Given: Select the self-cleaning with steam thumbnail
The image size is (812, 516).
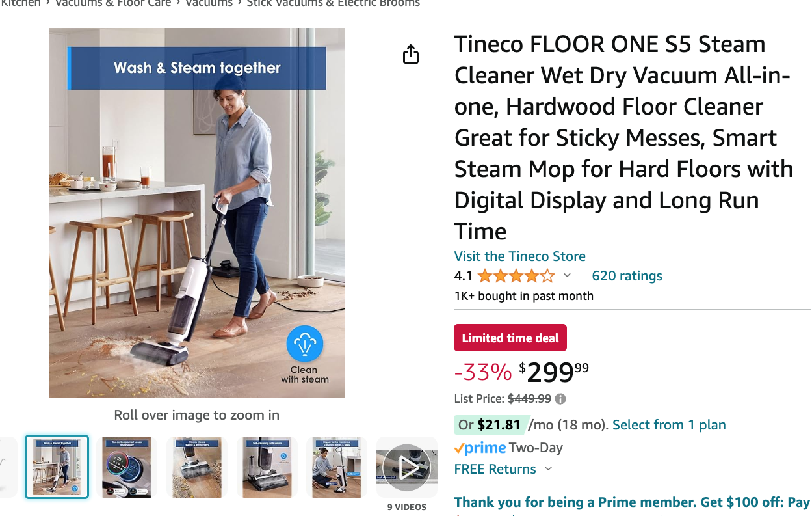Looking at the screenshot, I should click(267, 467).
